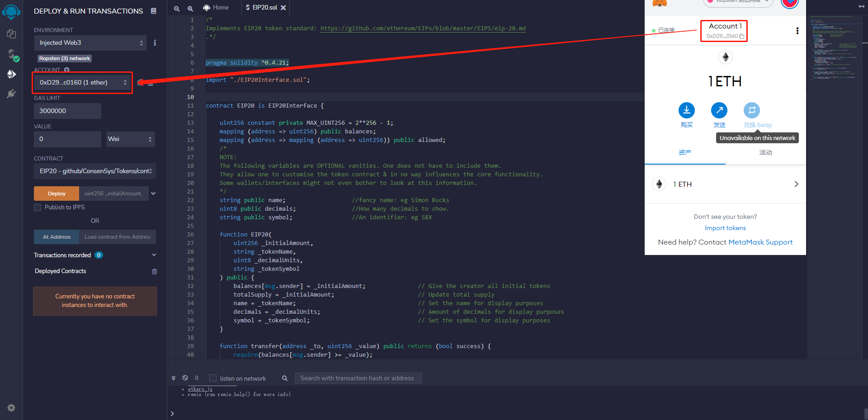Open MetaMask account options three-dot menu
This screenshot has width=868, height=420.
tap(797, 31)
